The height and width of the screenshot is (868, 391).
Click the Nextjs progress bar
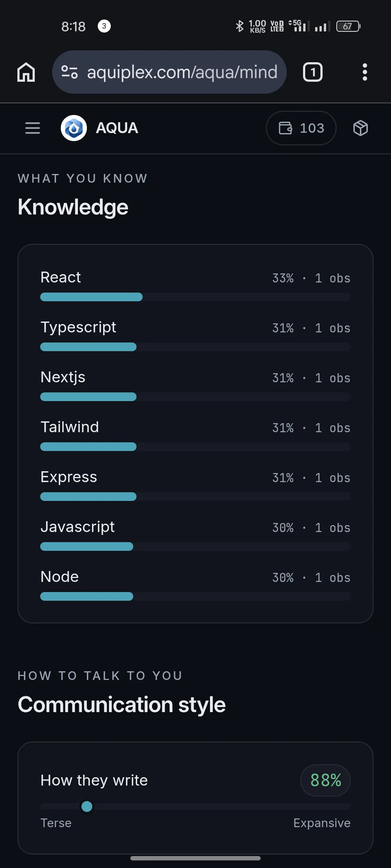coord(195,397)
